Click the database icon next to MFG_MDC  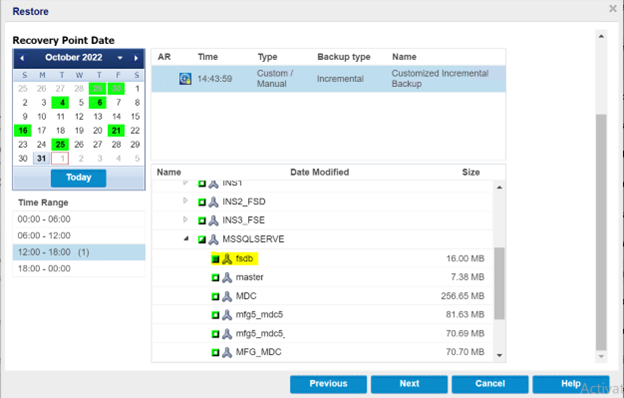coord(227,352)
